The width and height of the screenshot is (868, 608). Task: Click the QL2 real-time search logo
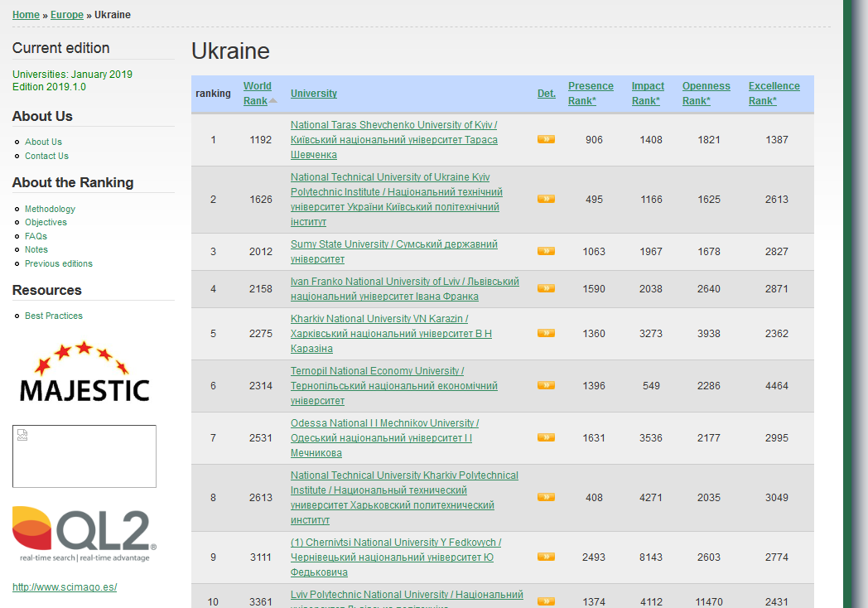[84, 533]
